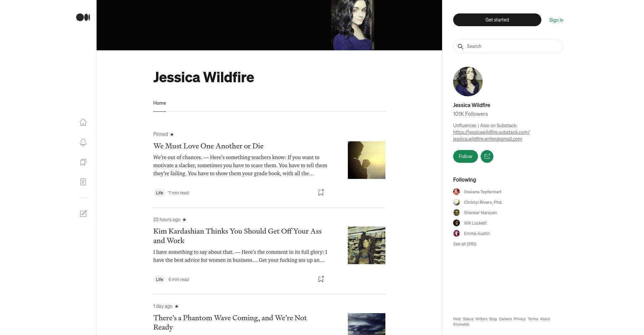The height and width of the screenshot is (335, 644).
Task: Open notifications bell icon
Action: coord(83,142)
